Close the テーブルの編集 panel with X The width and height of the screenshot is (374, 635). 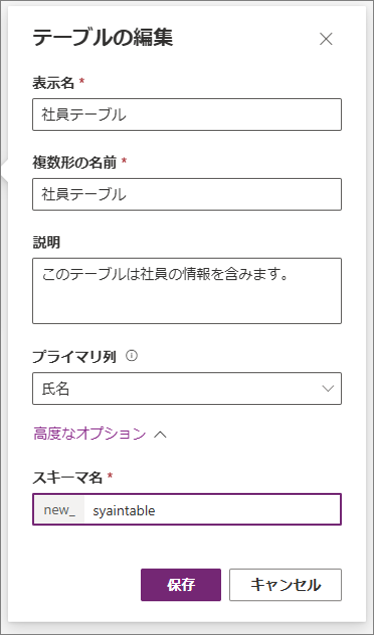(326, 39)
